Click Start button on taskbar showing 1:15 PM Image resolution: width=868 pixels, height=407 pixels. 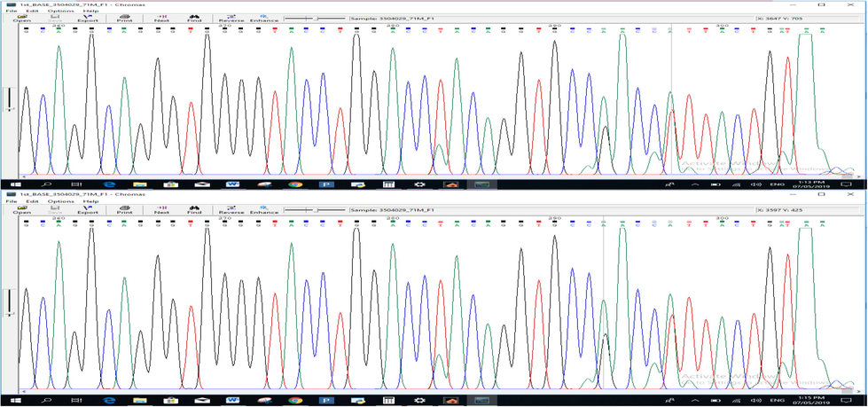pos(15,400)
